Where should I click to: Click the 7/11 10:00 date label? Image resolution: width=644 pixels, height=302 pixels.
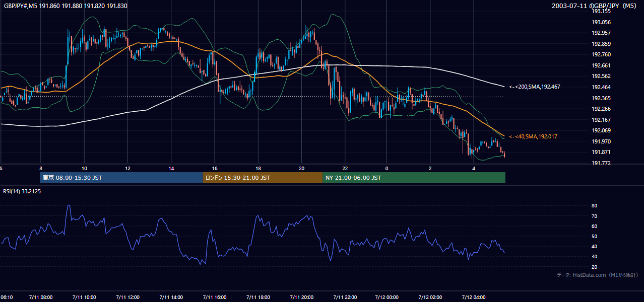(84, 297)
